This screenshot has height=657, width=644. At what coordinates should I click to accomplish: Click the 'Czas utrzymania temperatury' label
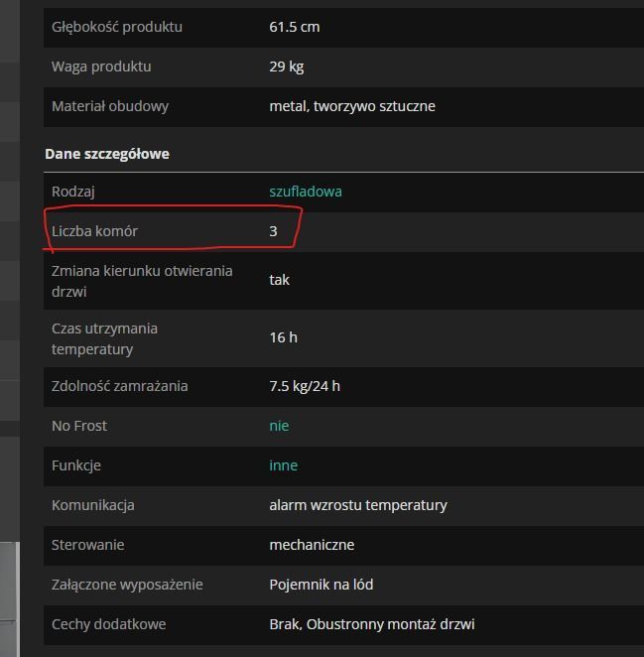104,337
